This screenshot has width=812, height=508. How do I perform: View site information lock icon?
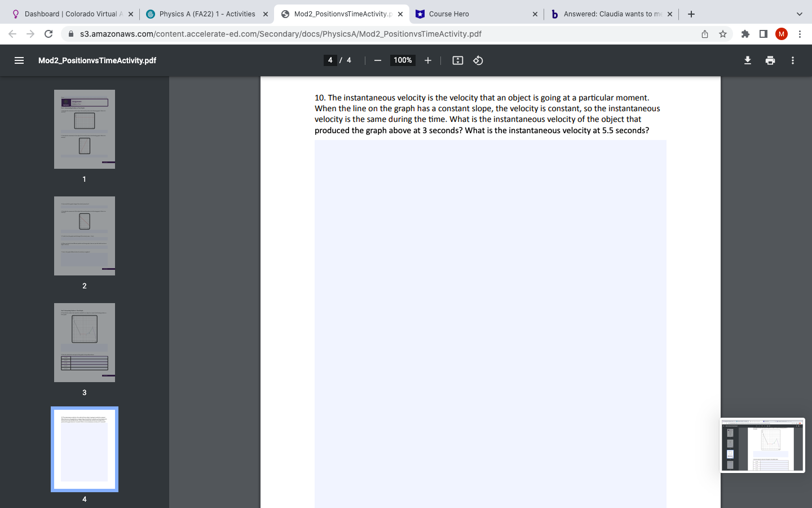[x=71, y=34]
